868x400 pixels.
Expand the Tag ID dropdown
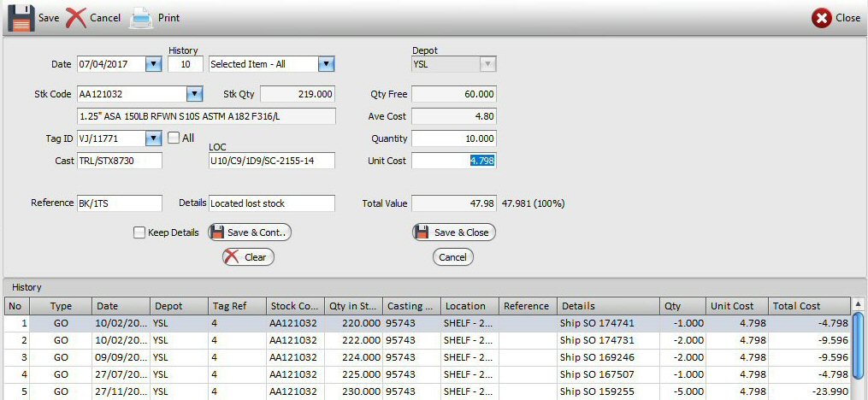[153, 138]
